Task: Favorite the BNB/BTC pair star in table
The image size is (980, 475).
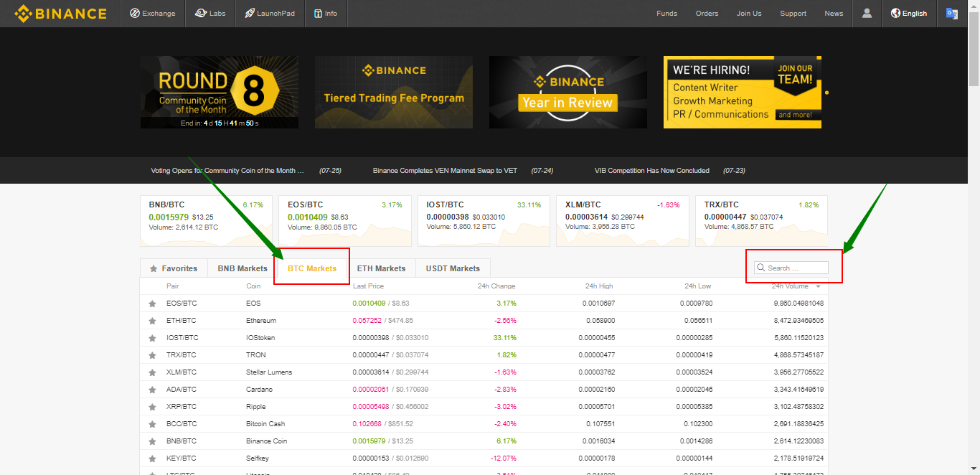Action: tap(152, 441)
